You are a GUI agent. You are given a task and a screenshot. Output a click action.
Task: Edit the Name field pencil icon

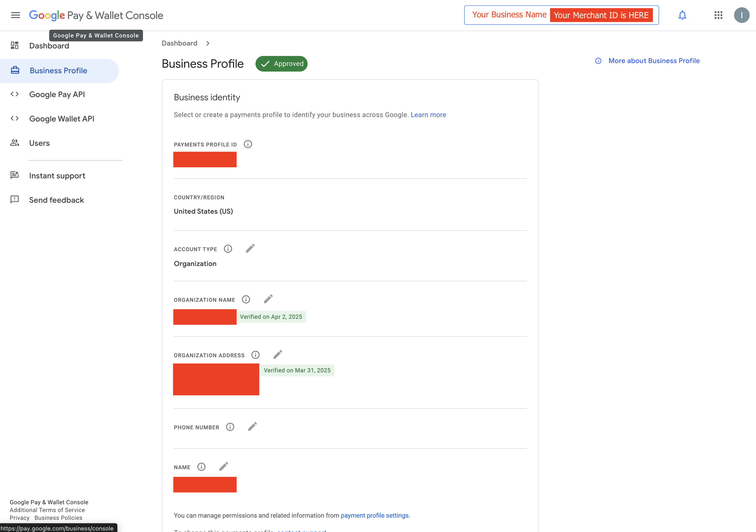224,467
